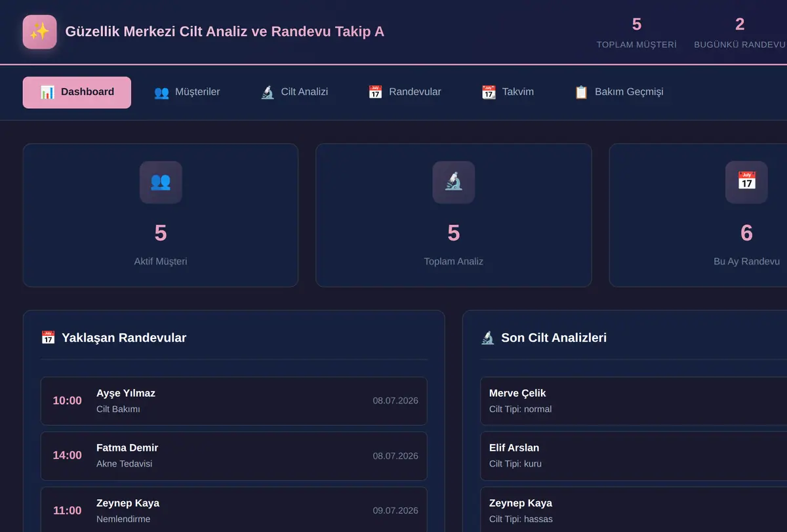
Task: Click the calendar icon in Bu Ay Randevu card
Action: (x=746, y=182)
